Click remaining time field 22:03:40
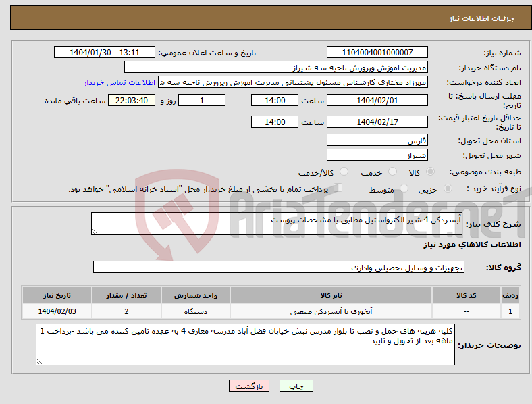This screenshot has height=404, width=532. click(132, 100)
